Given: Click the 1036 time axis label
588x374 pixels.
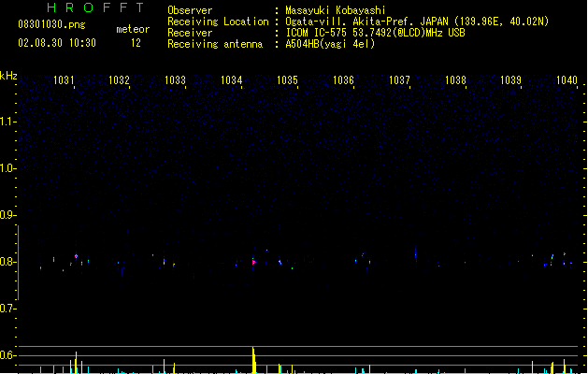Looking at the screenshot, I should pos(343,79).
